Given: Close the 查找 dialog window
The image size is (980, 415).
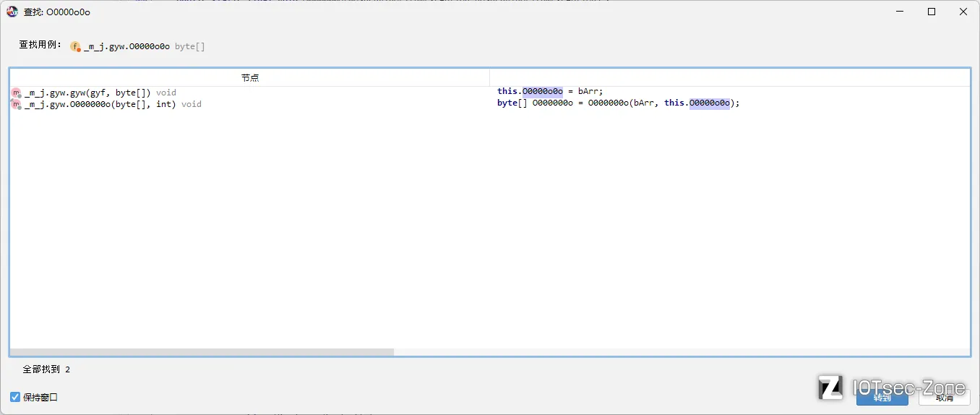Looking at the screenshot, I should pyautogui.click(x=963, y=12).
